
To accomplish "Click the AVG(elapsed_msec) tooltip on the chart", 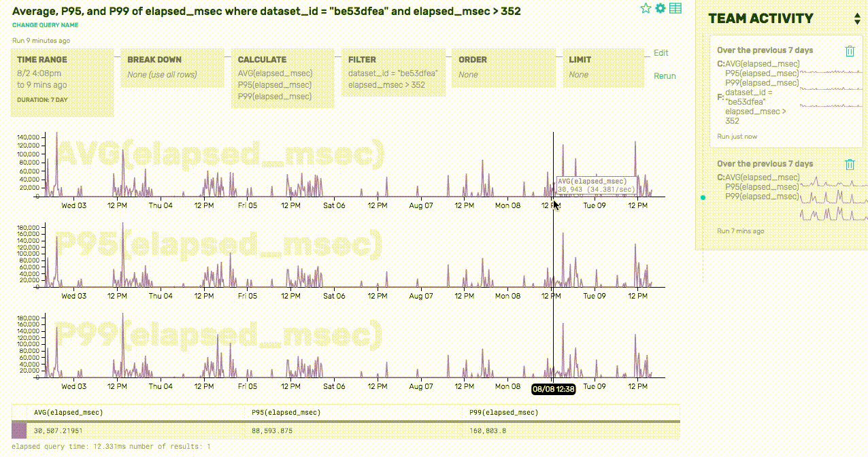I will coord(597,185).
